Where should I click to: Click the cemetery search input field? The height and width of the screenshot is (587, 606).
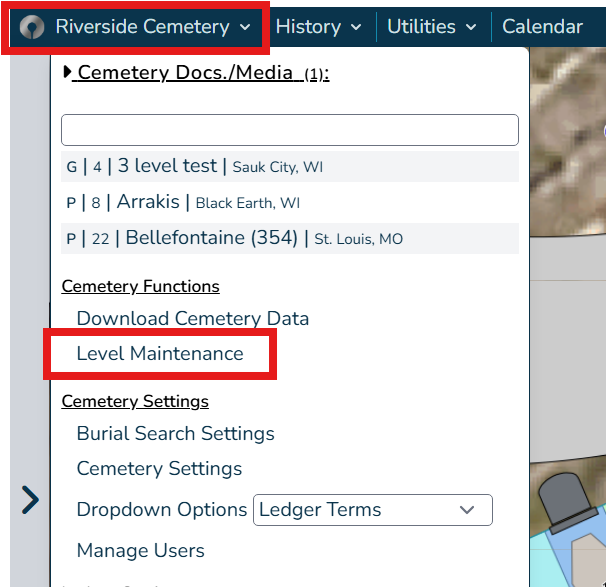[x=290, y=130]
